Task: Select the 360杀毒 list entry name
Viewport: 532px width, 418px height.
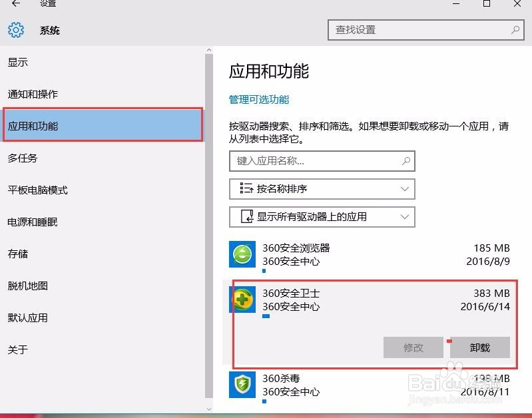Action: tap(281, 378)
